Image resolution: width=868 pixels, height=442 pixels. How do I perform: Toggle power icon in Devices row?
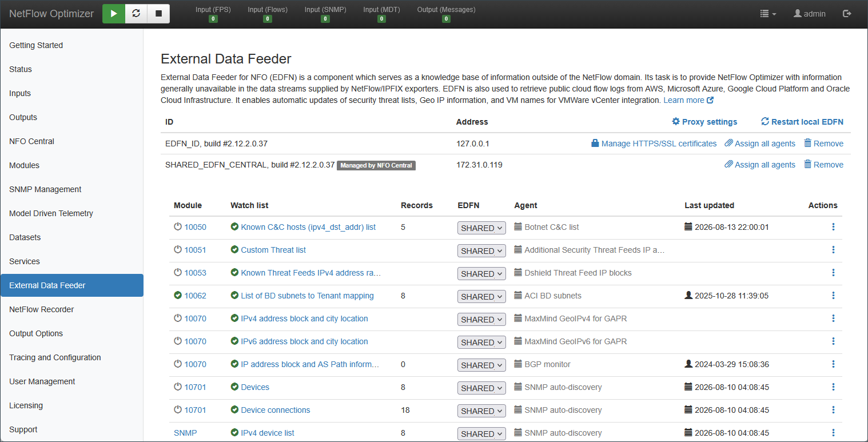pyautogui.click(x=178, y=387)
